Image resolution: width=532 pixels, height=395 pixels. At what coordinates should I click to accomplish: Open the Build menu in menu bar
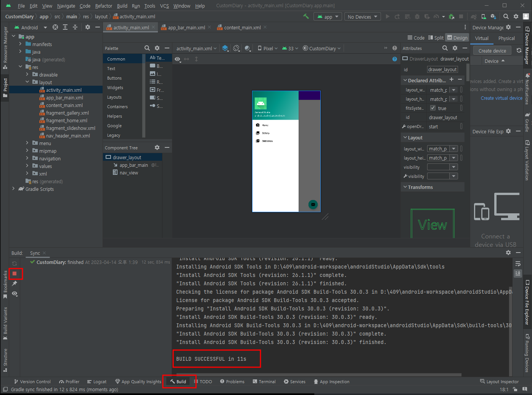pos(122,6)
